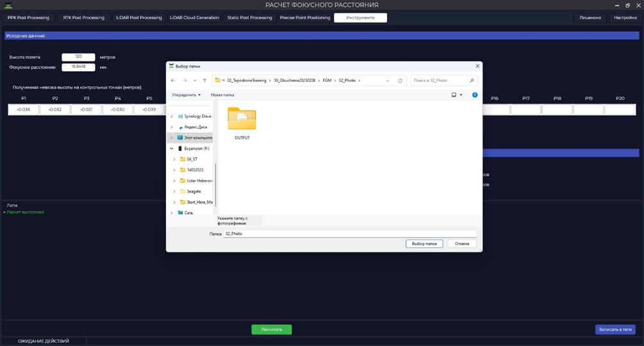Open PPK Post Processing tab

tap(28, 18)
